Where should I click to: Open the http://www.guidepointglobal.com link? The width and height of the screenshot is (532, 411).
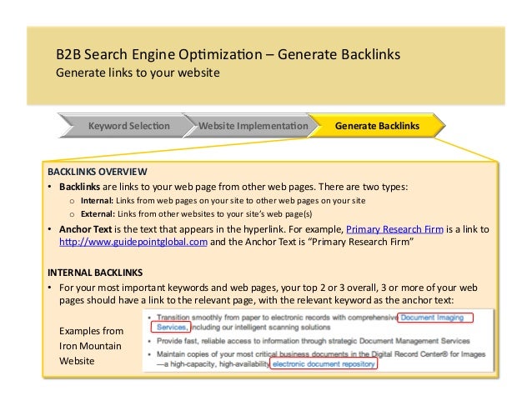click(x=133, y=242)
